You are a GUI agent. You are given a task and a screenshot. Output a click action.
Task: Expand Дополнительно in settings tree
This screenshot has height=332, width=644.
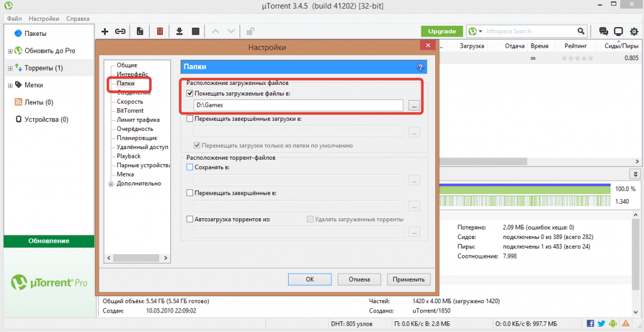[111, 184]
